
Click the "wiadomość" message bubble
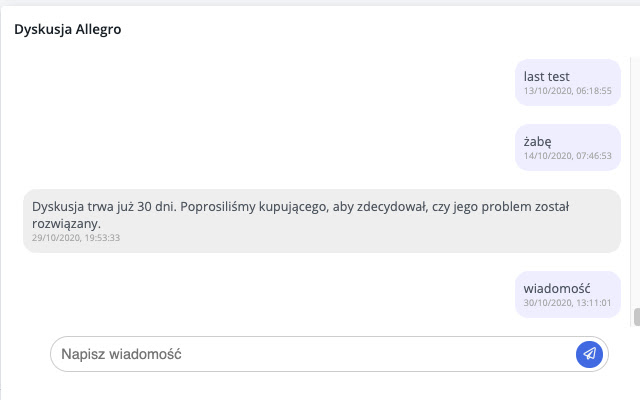pos(567,294)
